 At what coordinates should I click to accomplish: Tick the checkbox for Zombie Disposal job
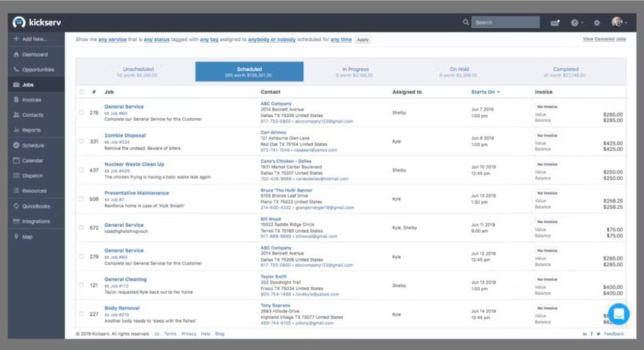[x=82, y=142]
